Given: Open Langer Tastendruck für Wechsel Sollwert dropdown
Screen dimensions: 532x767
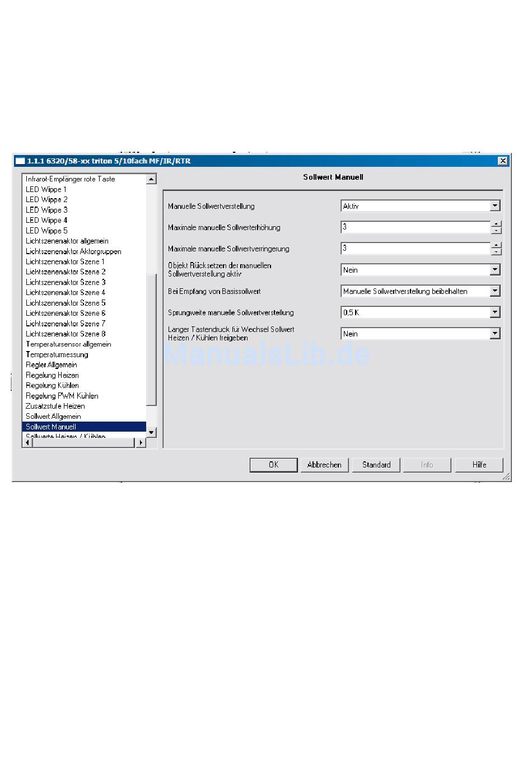Looking at the screenshot, I should [x=495, y=334].
